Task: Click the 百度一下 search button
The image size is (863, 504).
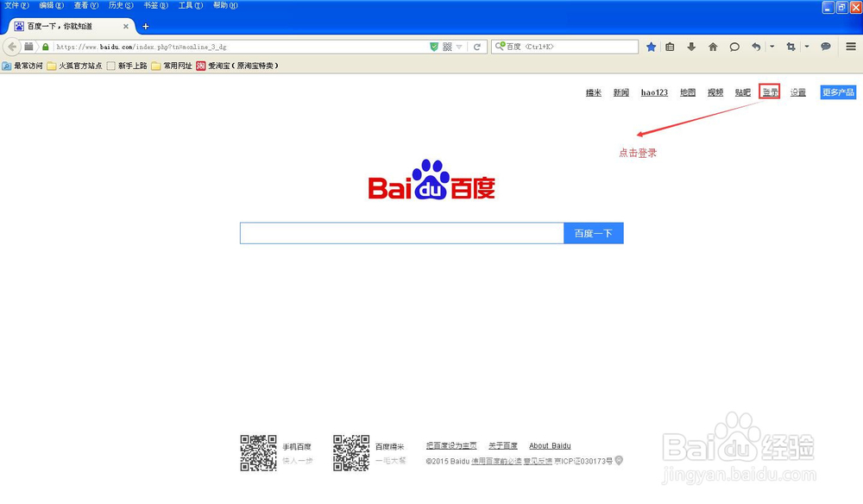Action: (594, 233)
